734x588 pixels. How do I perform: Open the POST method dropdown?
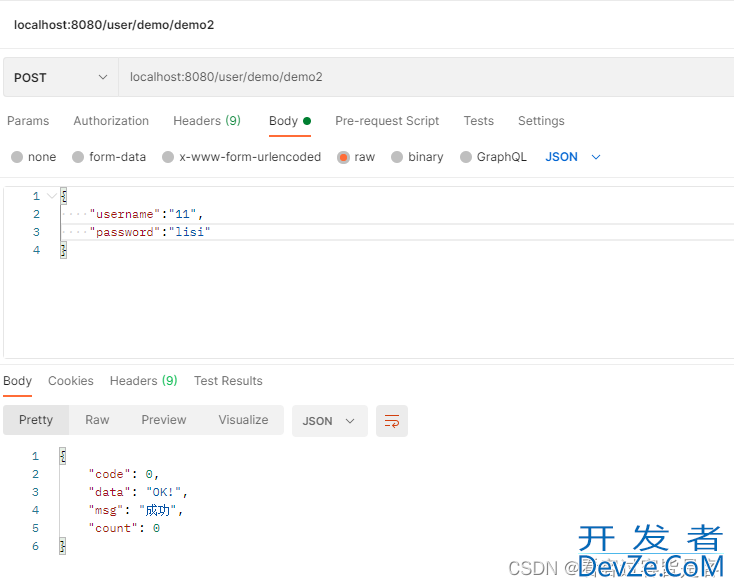[x=61, y=77]
